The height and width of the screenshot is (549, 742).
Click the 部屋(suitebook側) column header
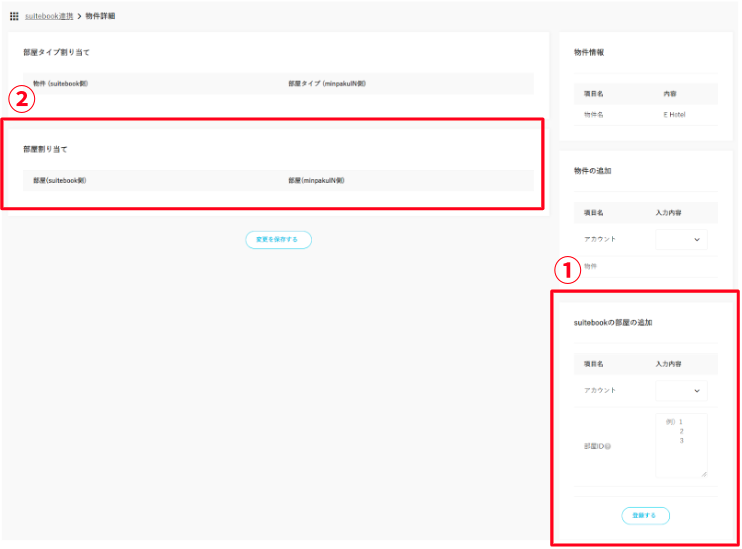click(x=60, y=181)
